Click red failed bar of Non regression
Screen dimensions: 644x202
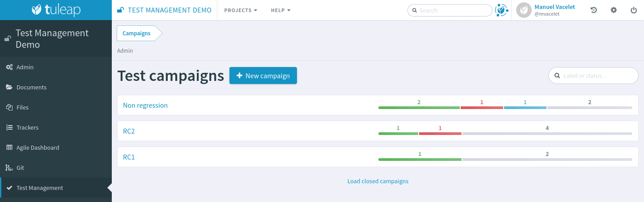click(482, 108)
